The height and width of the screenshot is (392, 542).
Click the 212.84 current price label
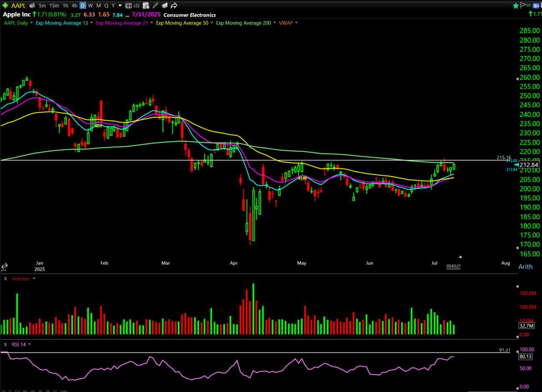pos(529,165)
